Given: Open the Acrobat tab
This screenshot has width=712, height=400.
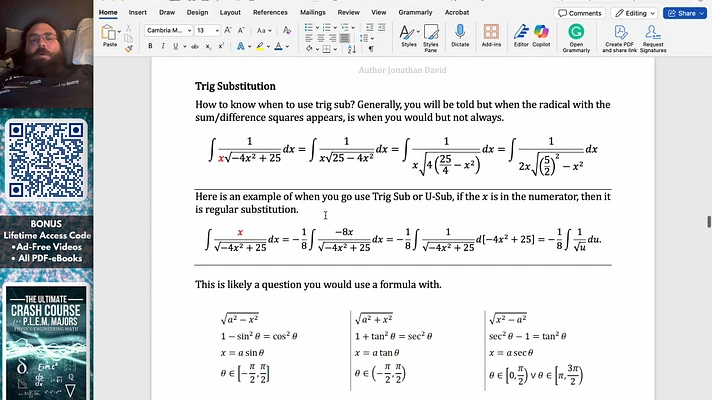Looking at the screenshot, I should pyautogui.click(x=457, y=12).
